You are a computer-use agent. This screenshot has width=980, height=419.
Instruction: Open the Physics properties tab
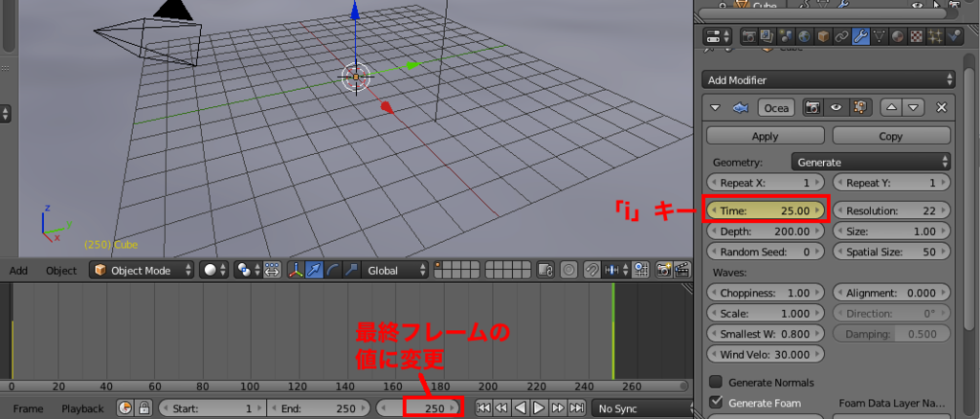954,36
